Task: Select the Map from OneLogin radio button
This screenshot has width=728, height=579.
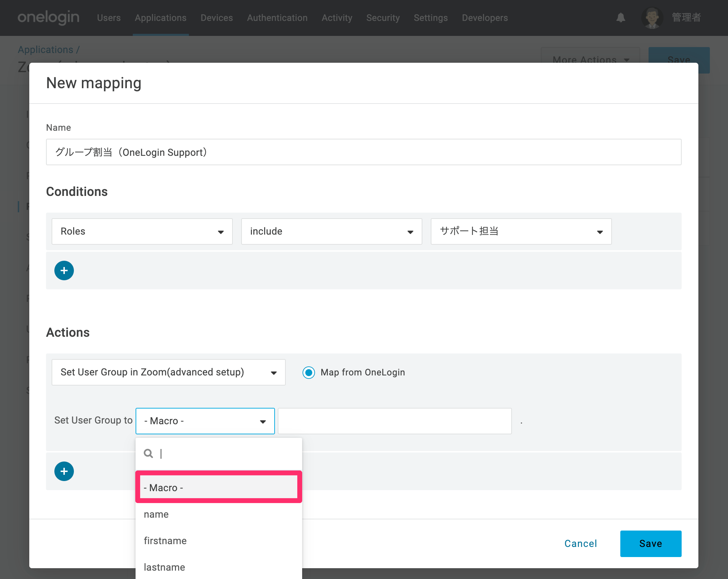Action: 309,372
